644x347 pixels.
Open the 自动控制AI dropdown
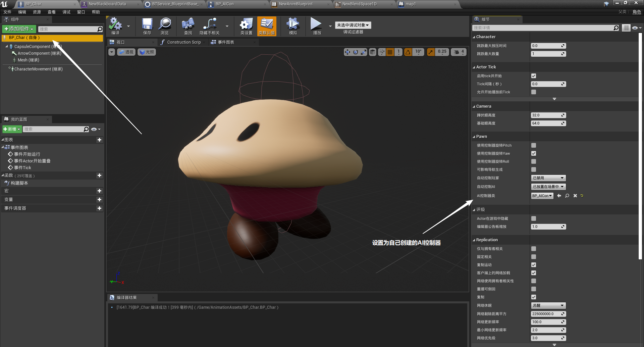coord(548,187)
